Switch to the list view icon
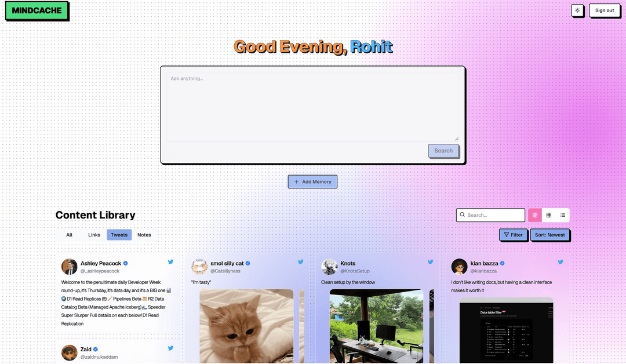The height and width of the screenshot is (364, 626). point(562,215)
